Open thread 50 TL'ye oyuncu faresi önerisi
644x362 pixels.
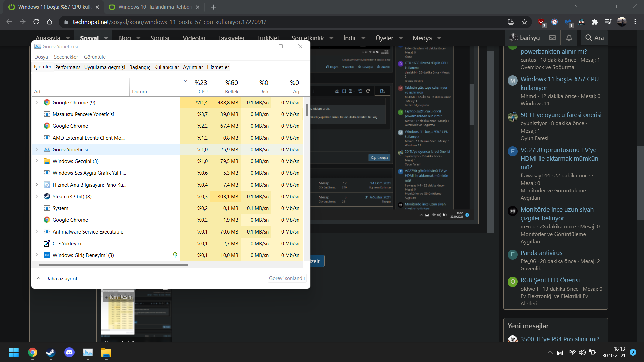pyautogui.click(x=561, y=115)
